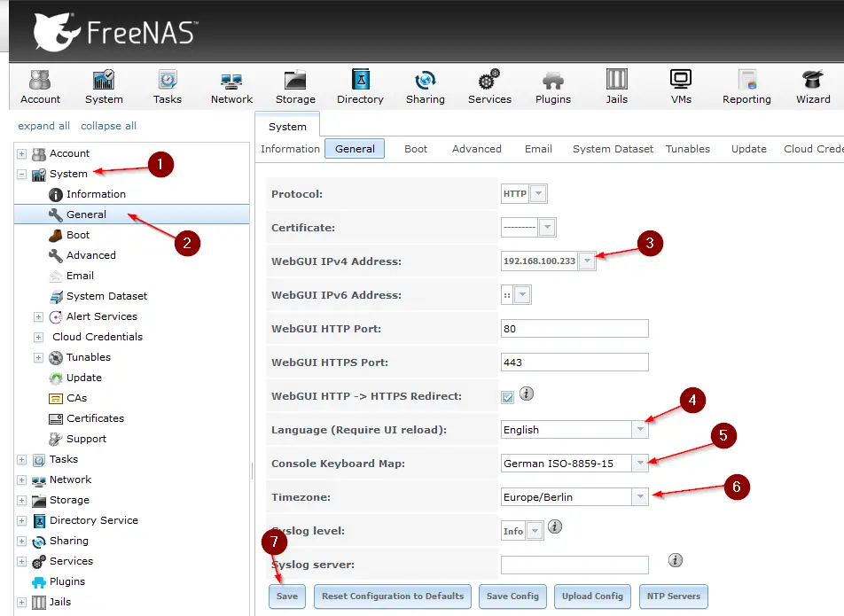Select the Update icon in the tree
This screenshot has width=844, height=616.
click(56, 378)
